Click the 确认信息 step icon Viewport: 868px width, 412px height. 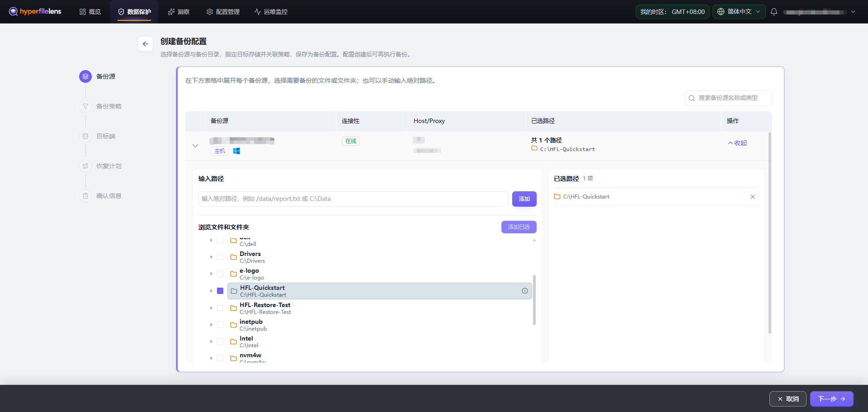(85, 196)
